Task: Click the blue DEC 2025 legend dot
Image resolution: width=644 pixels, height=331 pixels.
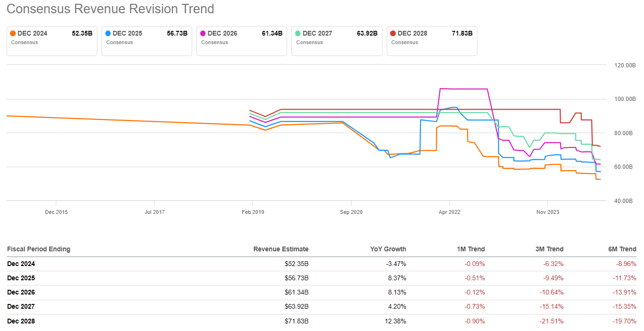Action: click(108, 34)
